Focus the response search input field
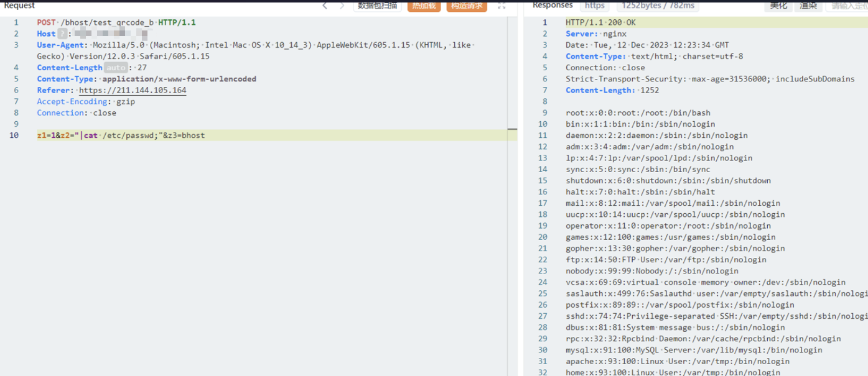The image size is (868, 376). (847, 6)
